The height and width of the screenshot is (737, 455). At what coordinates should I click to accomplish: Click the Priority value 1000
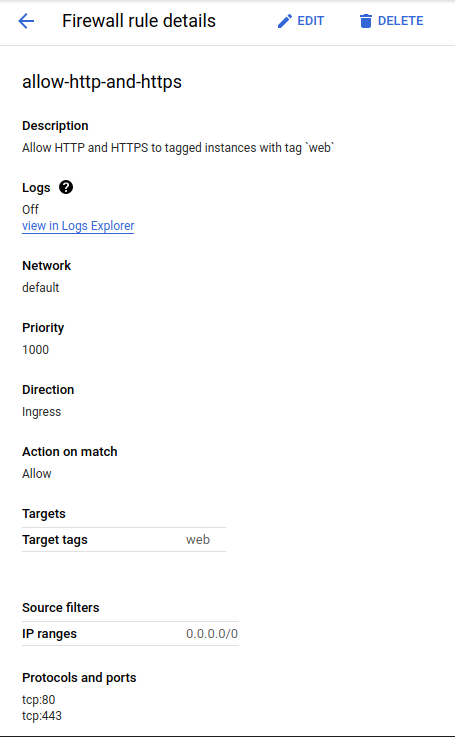[x=35, y=350]
